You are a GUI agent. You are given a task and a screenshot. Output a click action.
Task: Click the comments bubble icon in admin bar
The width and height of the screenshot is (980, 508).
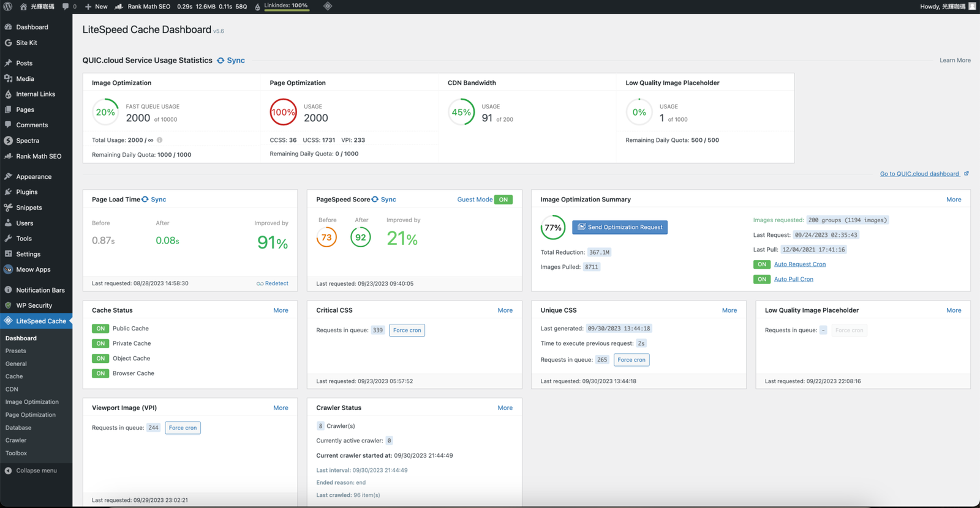pos(66,6)
